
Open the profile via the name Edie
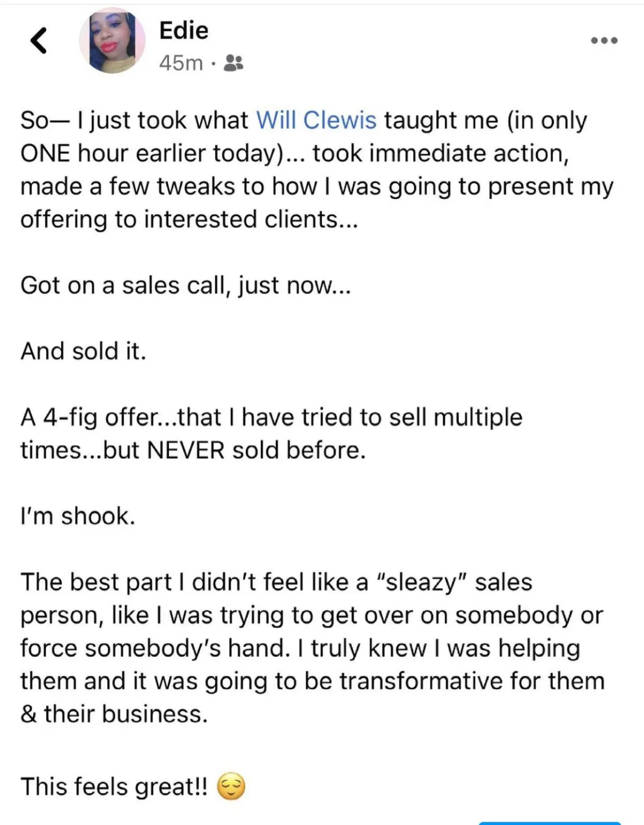coord(184,30)
